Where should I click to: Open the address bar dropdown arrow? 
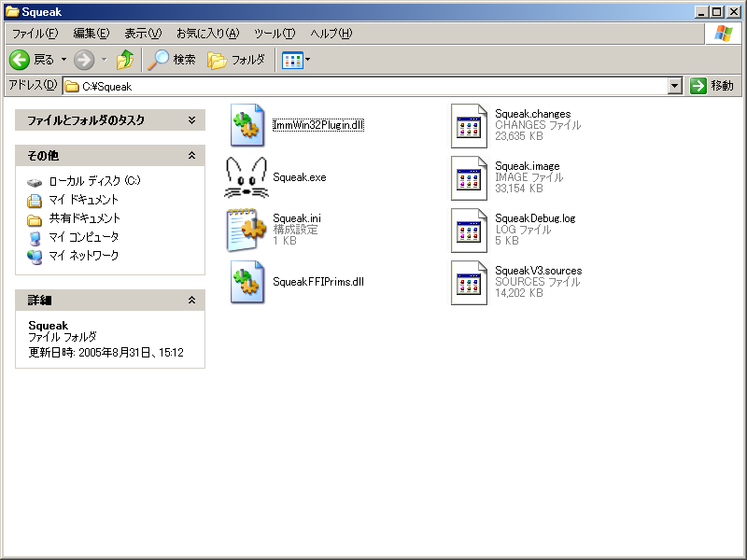pos(675,86)
